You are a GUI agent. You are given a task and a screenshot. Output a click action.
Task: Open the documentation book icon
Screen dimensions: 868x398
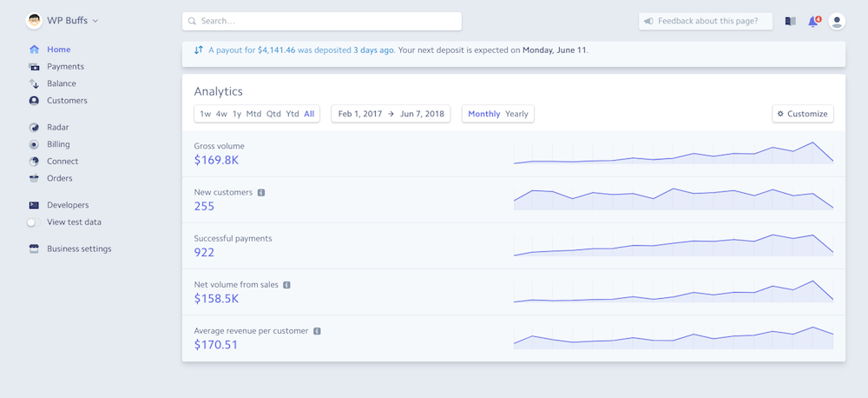[x=790, y=21]
